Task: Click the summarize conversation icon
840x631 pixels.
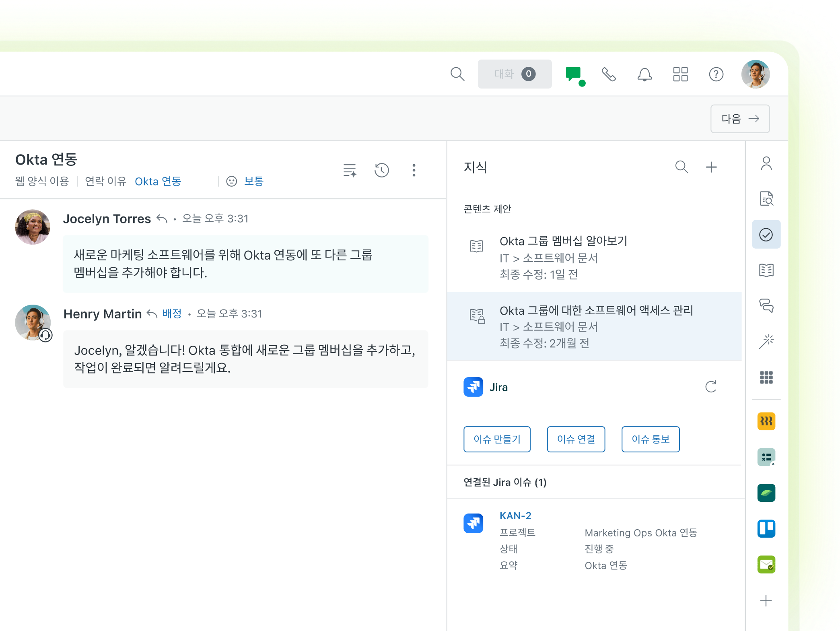Action: (x=350, y=170)
